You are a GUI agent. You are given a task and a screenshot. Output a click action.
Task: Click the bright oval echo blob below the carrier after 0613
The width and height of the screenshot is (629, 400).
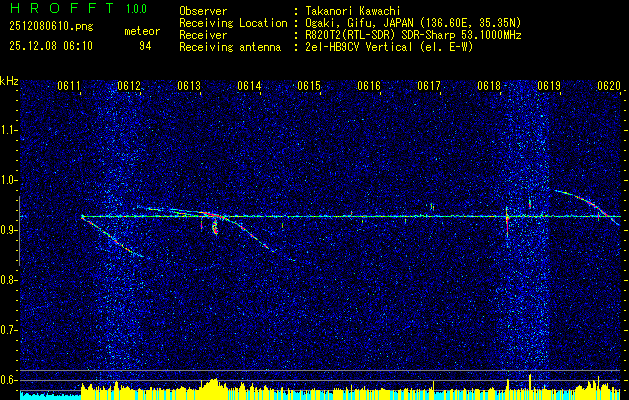(x=215, y=228)
